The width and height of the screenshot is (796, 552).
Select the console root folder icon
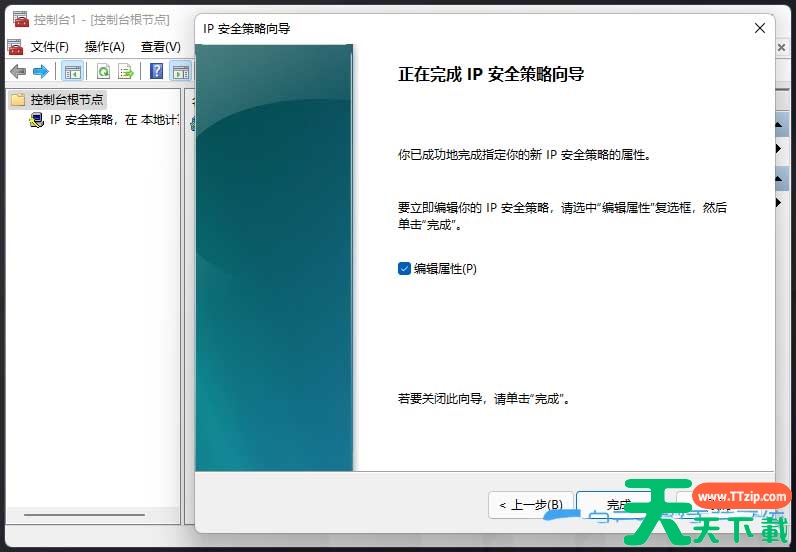(x=18, y=100)
